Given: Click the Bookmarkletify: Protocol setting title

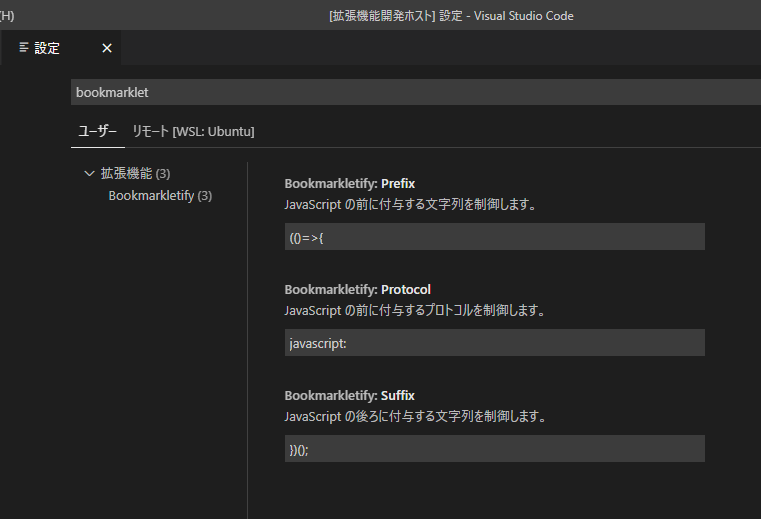Looking at the screenshot, I should 358,289.
